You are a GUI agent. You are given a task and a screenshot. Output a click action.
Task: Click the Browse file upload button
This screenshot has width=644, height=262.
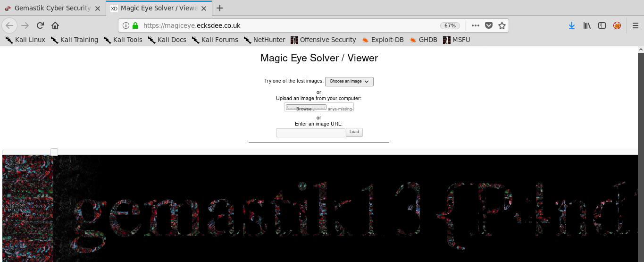[x=306, y=108]
